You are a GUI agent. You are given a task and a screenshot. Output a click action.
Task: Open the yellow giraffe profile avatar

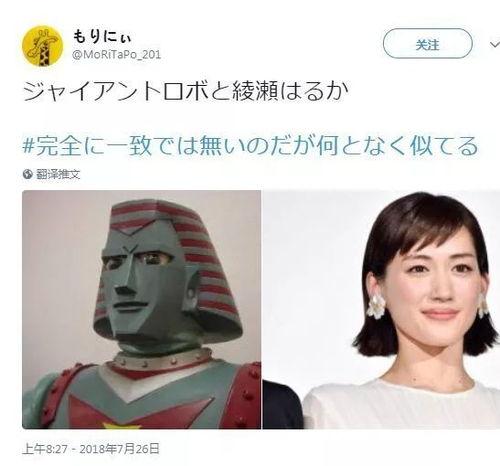[42, 46]
